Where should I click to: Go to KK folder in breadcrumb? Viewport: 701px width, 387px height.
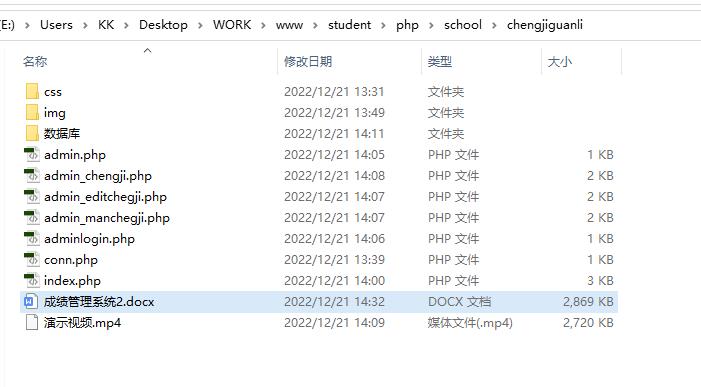[x=106, y=25]
